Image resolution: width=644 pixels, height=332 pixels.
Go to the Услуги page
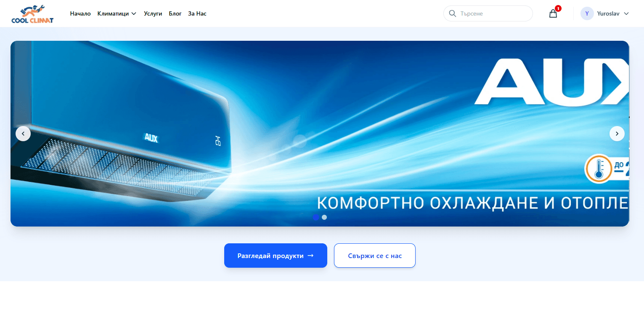click(153, 13)
